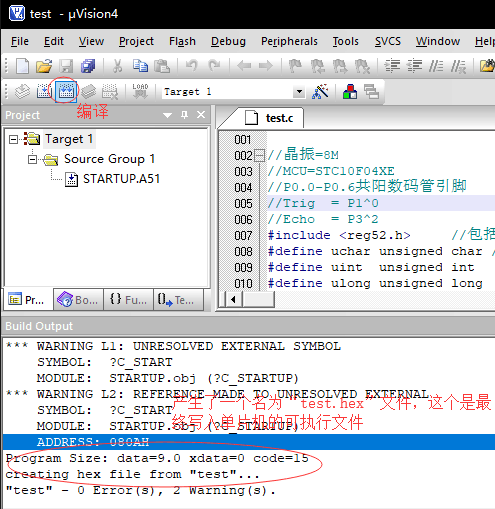Select STARTUP.A51 in project tree
The image size is (495, 509).
(x=121, y=179)
